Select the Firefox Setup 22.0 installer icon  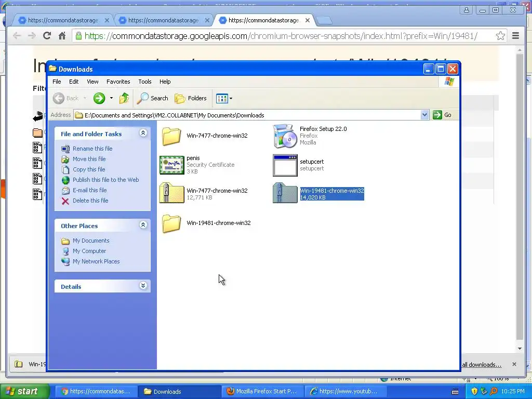pyautogui.click(x=284, y=136)
